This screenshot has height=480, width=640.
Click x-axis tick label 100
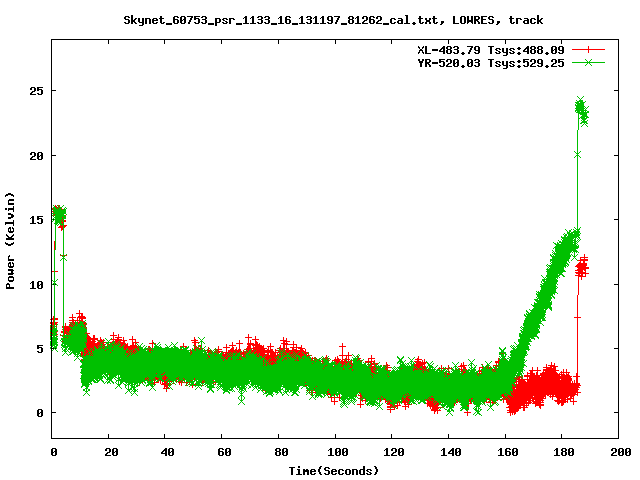click(338, 452)
